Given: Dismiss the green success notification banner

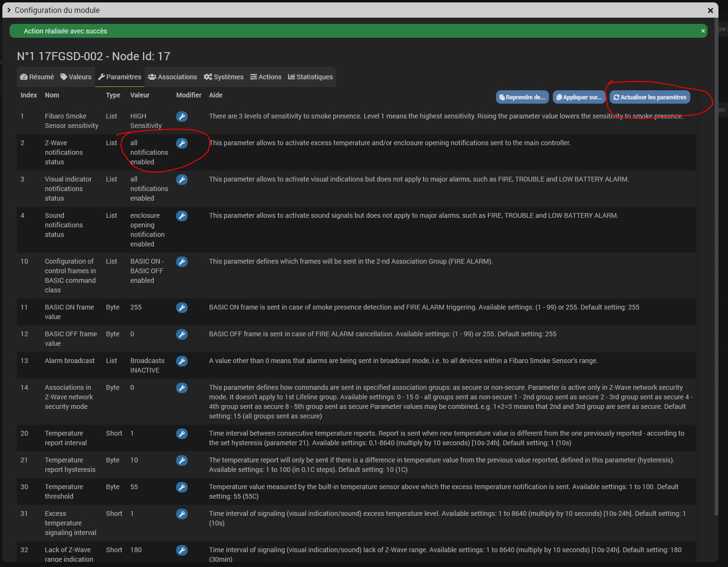Looking at the screenshot, I should point(703,31).
